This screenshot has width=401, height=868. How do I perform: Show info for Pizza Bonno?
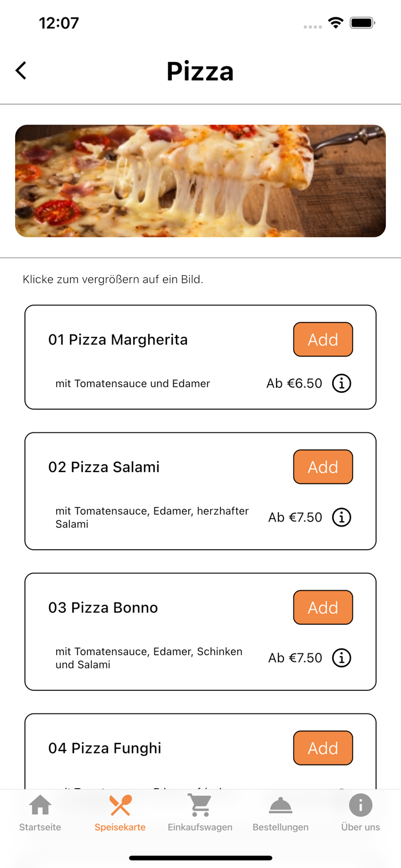341,658
